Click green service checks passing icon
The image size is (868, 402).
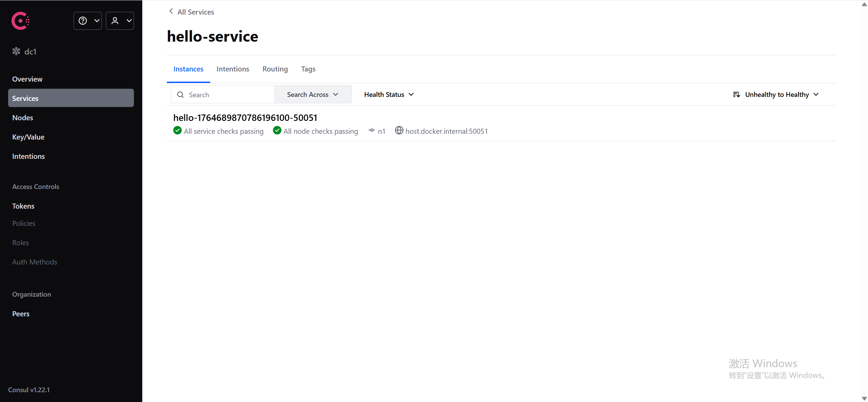pos(177,131)
